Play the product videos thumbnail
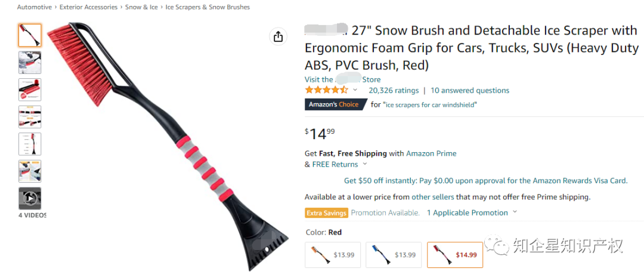 click(30, 198)
